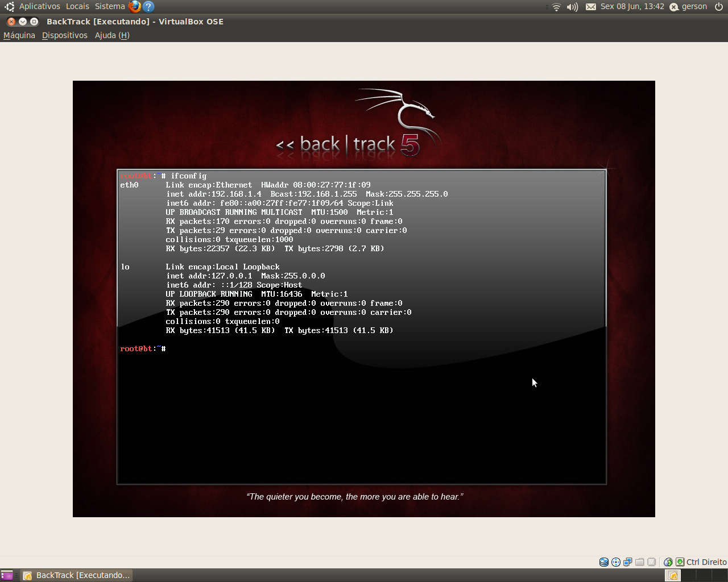Click the keyboard capture green arrow icon
Image resolution: width=728 pixels, height=582 pixels.
tap(680, 562)
